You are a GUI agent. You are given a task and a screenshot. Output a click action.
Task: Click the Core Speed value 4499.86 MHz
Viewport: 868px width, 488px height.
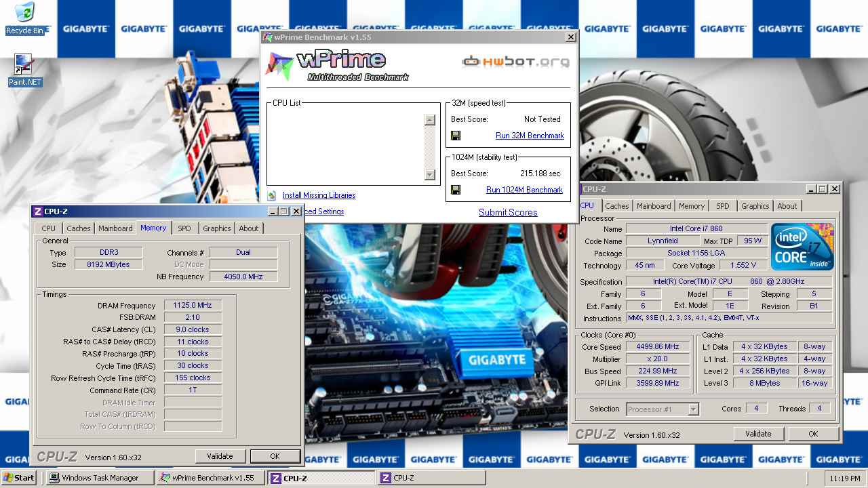657,346
